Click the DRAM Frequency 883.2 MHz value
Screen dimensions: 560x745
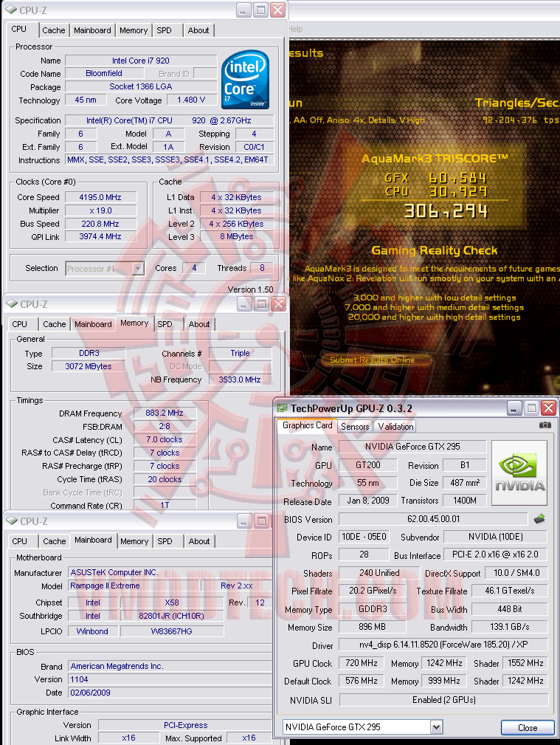[165, 413]
